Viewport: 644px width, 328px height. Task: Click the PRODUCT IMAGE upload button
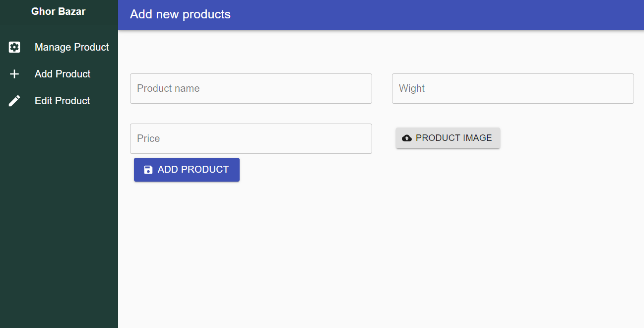coord(448,138)
